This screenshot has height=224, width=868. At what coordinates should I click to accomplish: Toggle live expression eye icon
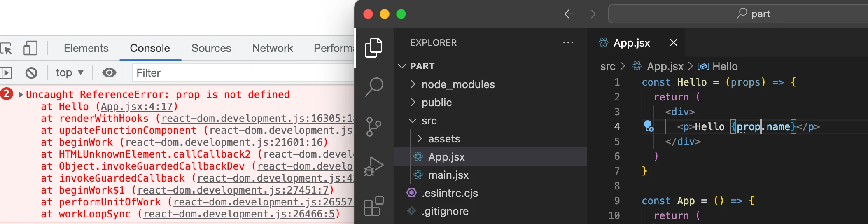pos(109,73)
